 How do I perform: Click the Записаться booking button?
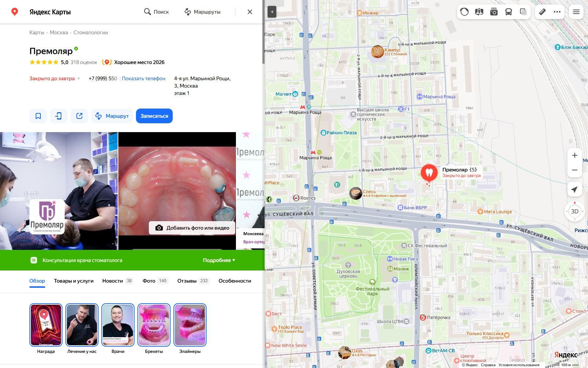pos(154,116)
